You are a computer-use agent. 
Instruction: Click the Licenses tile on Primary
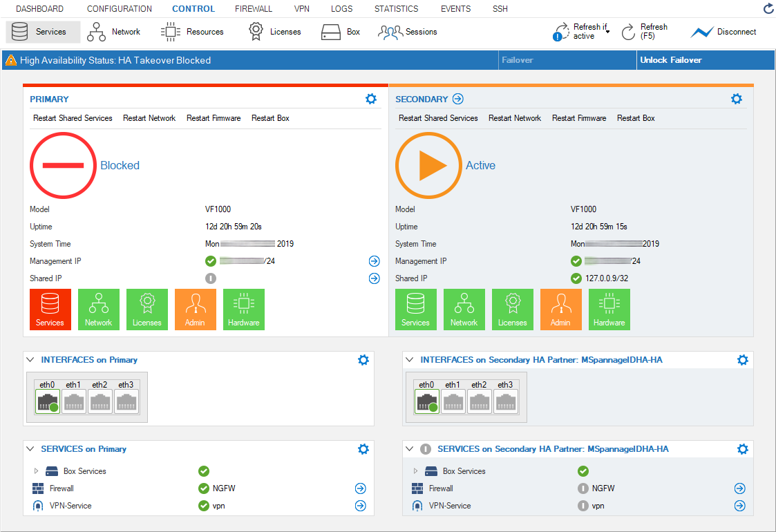tap(147, 310)
